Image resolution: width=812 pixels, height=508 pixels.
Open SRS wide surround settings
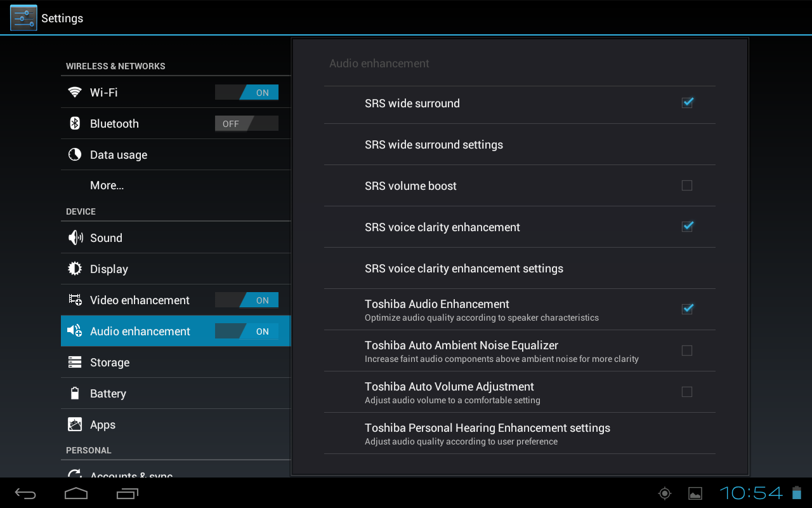point(434,145)
